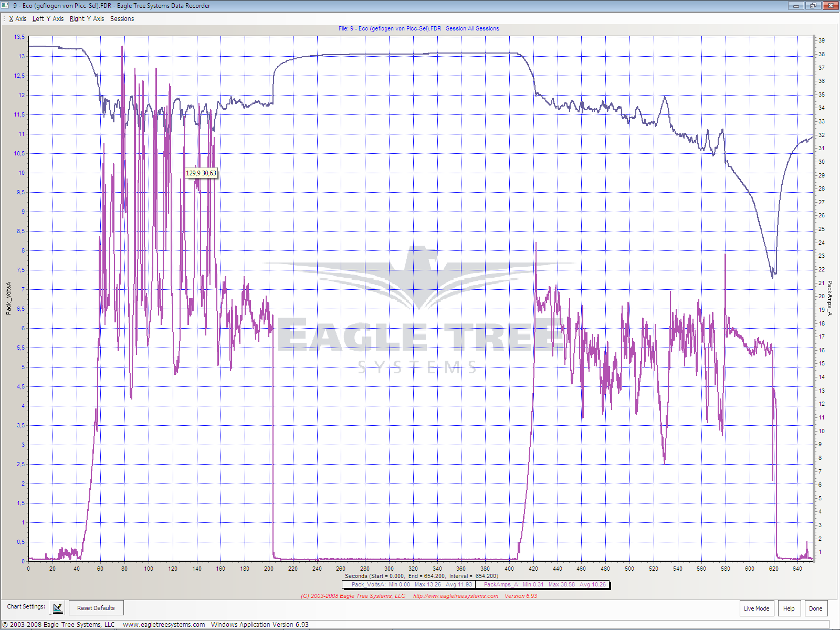
Task: Click status bar www.eagletreesystems.com text
Action: point(164,625)
